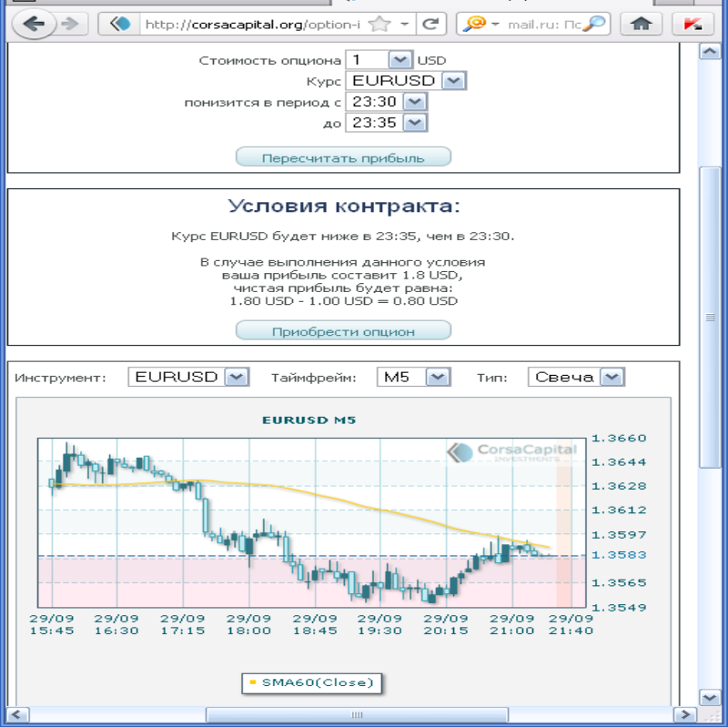The image size is (728, 727).
Task: Click the horizontal scrollbar left arrow
Action: tap(17, 714)
